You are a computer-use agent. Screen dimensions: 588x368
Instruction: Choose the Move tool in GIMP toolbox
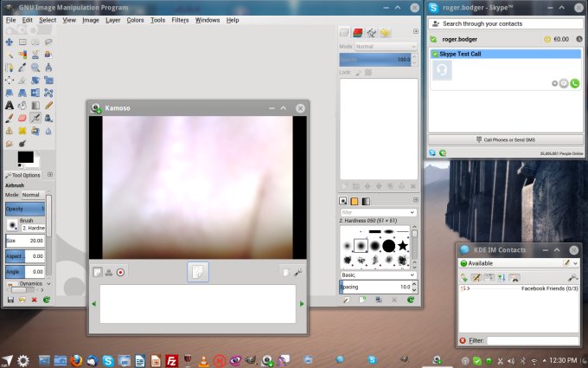pyautogui.click(x=10, y=42)
